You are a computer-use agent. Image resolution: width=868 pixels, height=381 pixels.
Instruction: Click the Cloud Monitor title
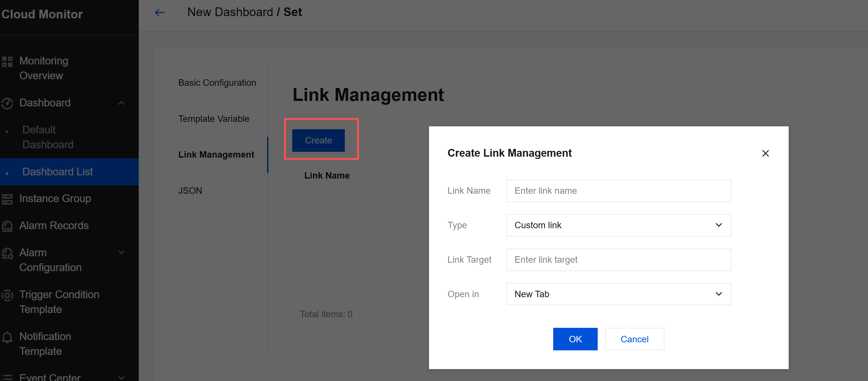tap(42, 14)
